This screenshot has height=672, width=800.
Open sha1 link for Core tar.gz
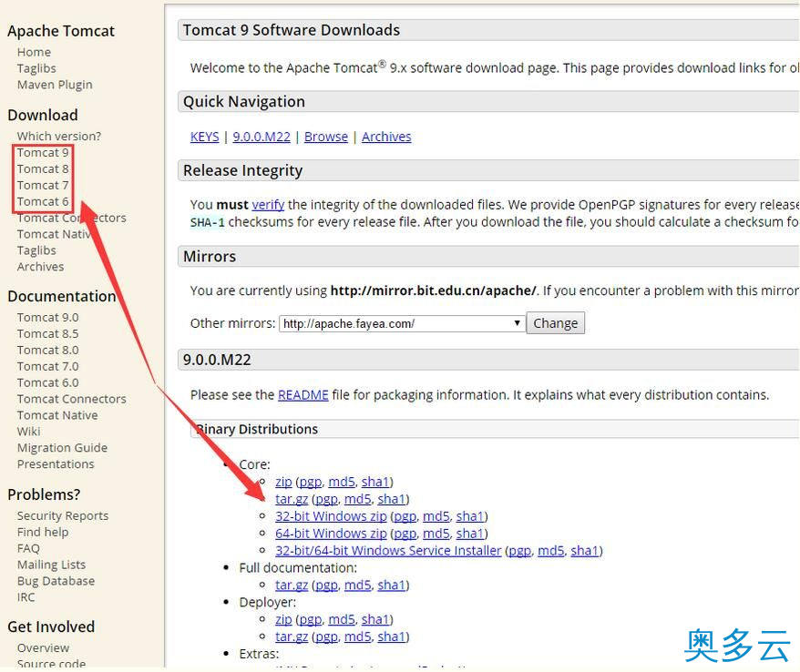(x=391, y=499)
